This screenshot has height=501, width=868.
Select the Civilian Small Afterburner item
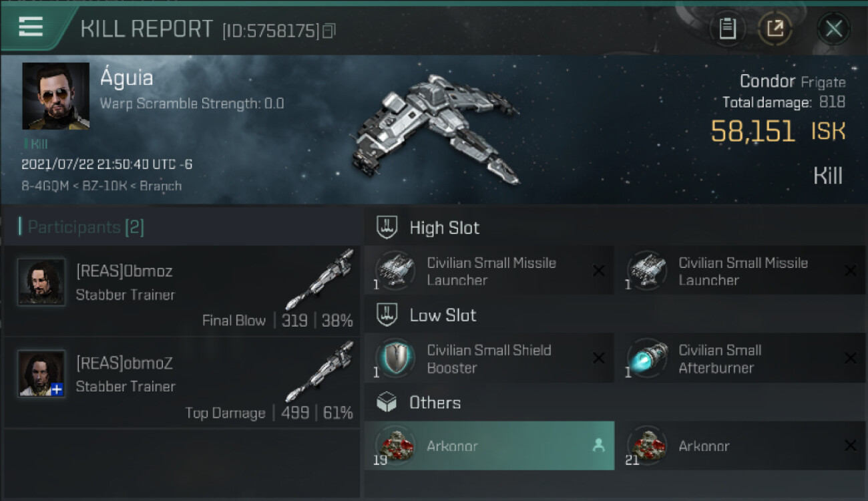click(740, 359)
